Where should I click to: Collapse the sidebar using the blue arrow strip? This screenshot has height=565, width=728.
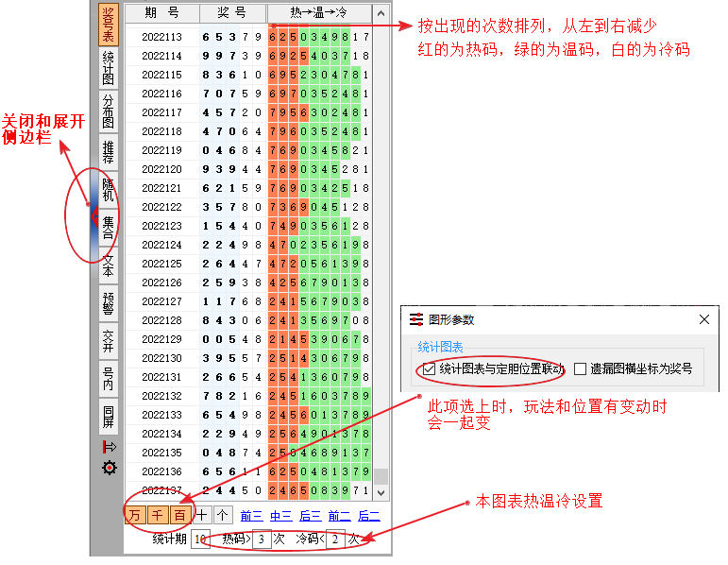pyautogui.click(x=93, y=218)
